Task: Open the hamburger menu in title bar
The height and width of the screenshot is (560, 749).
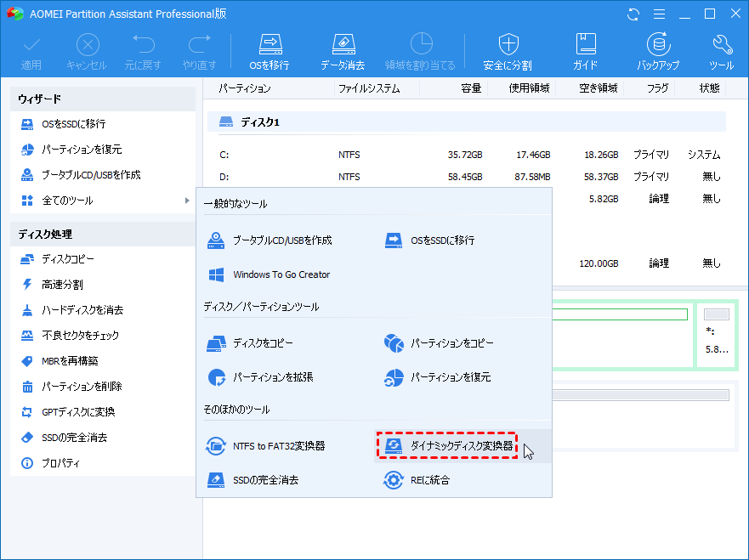Action: click(x=659, y=14)
